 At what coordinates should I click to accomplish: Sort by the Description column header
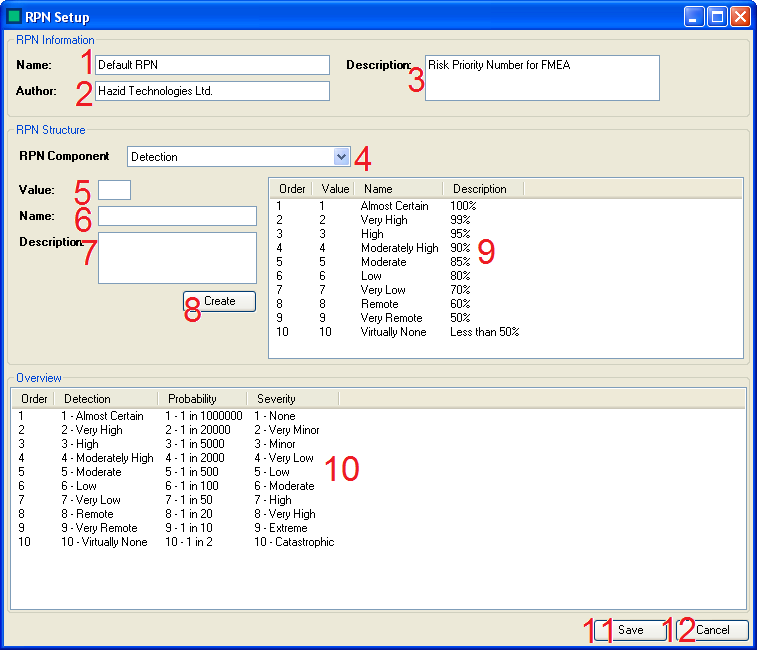point(481,189)
